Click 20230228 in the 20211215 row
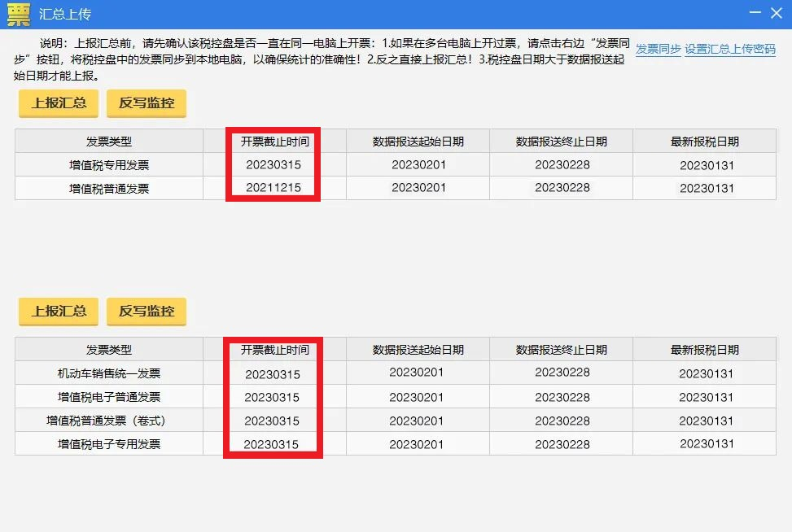792x532 pixels. (x=562, y=187)
